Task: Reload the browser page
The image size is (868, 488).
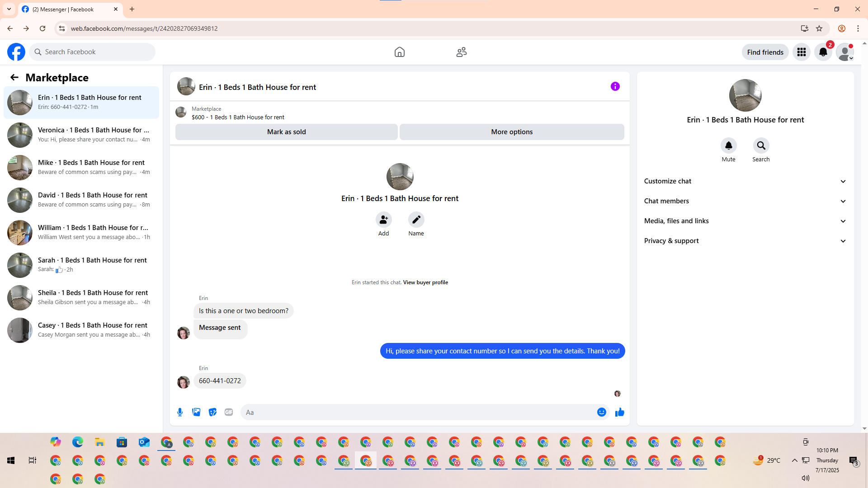Action: pyautogui.click(x=42, y=28)
